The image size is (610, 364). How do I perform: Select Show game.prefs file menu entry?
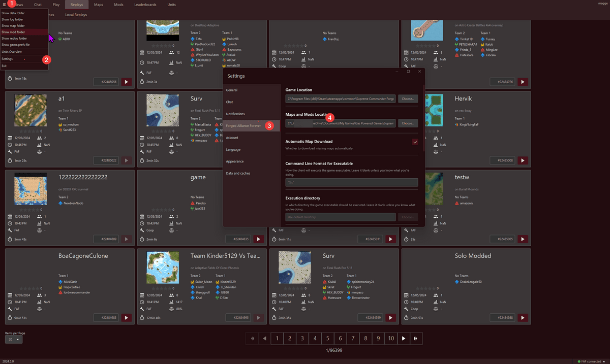click(x=24, y=45)
